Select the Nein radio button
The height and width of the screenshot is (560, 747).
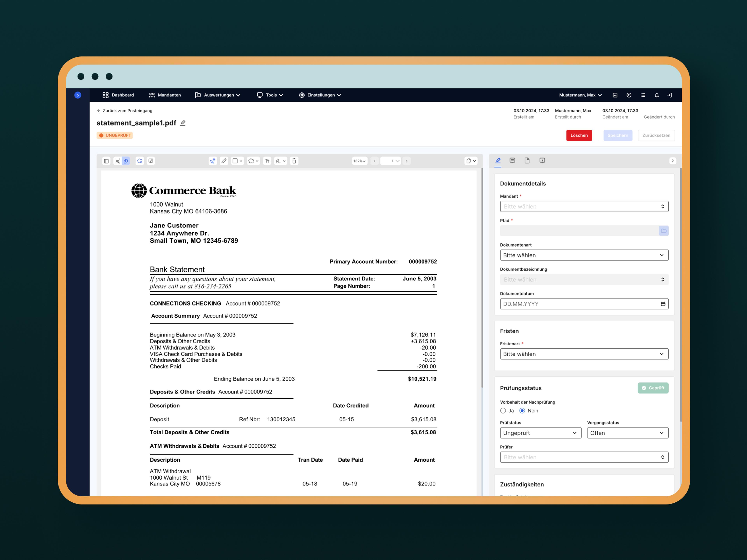[x=522, y=410]
